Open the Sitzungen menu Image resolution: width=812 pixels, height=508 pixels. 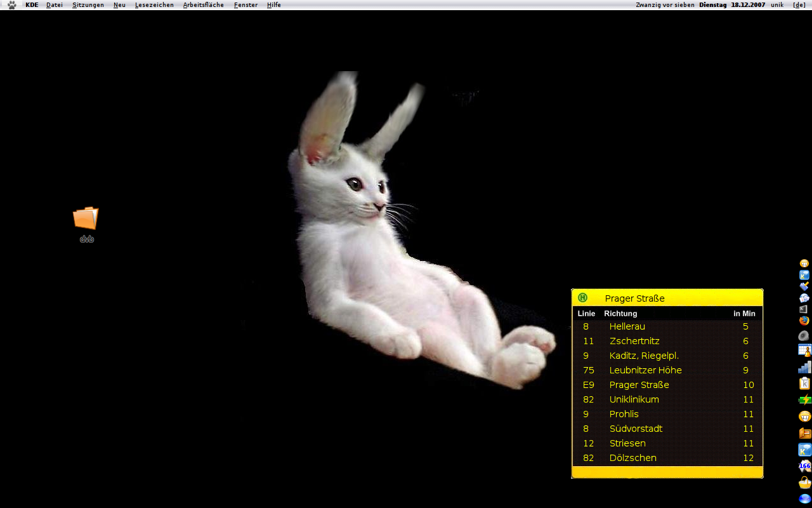88,4
